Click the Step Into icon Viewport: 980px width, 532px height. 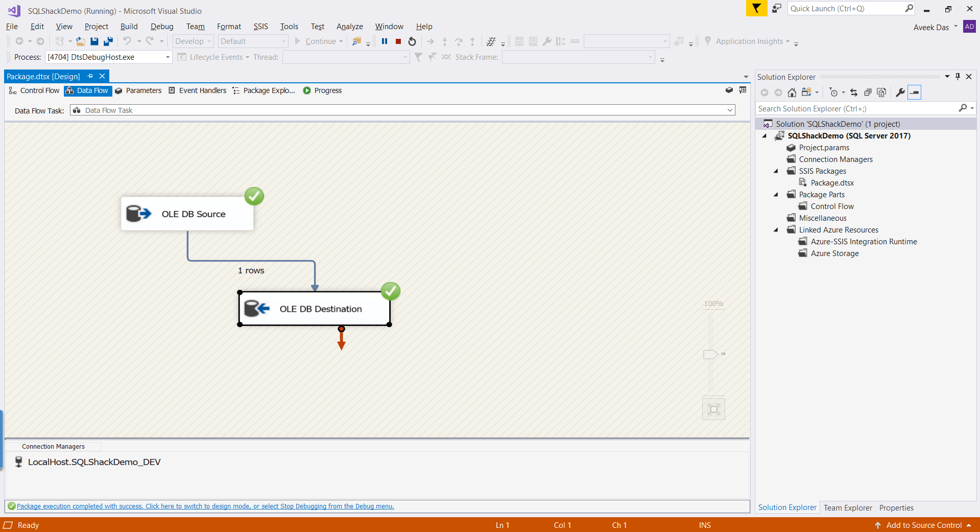(445, 41)
